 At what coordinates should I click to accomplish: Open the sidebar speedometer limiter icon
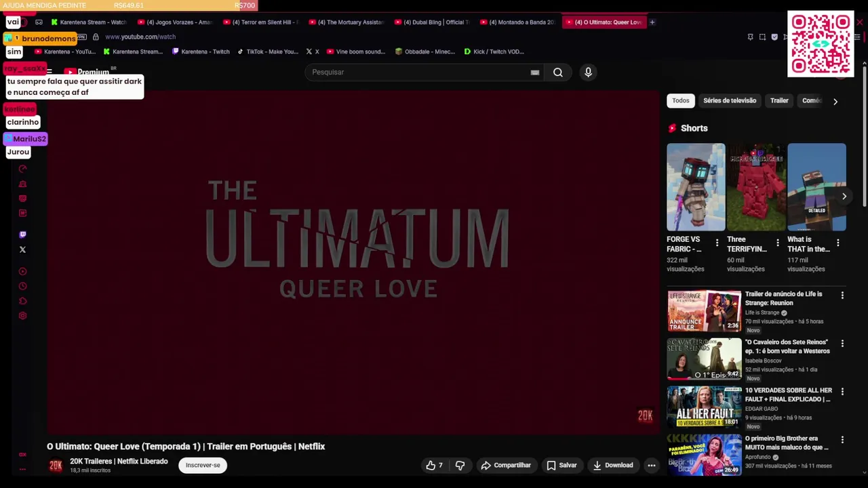pos(22,169)
